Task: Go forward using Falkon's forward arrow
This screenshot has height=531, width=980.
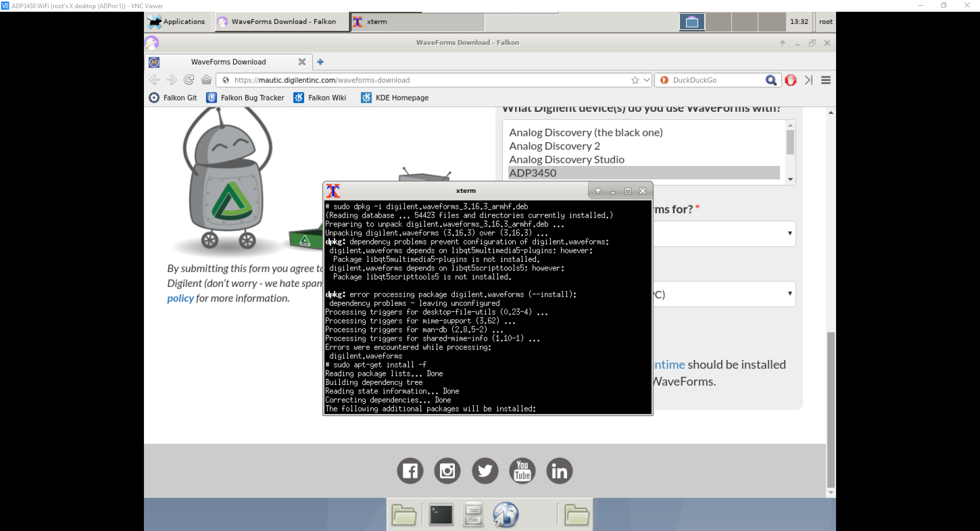Action: point(171,80)
